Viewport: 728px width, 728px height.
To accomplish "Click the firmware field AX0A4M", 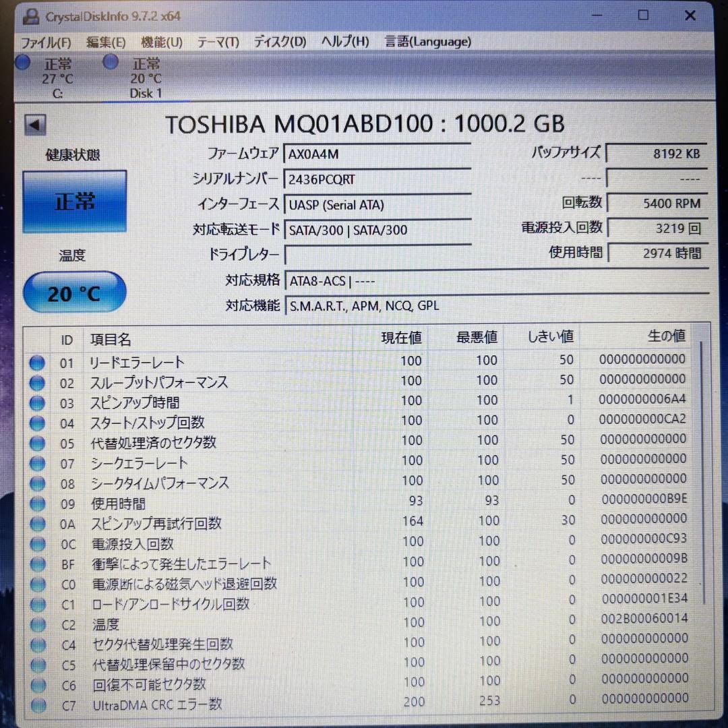I will [x=377, y=154].
